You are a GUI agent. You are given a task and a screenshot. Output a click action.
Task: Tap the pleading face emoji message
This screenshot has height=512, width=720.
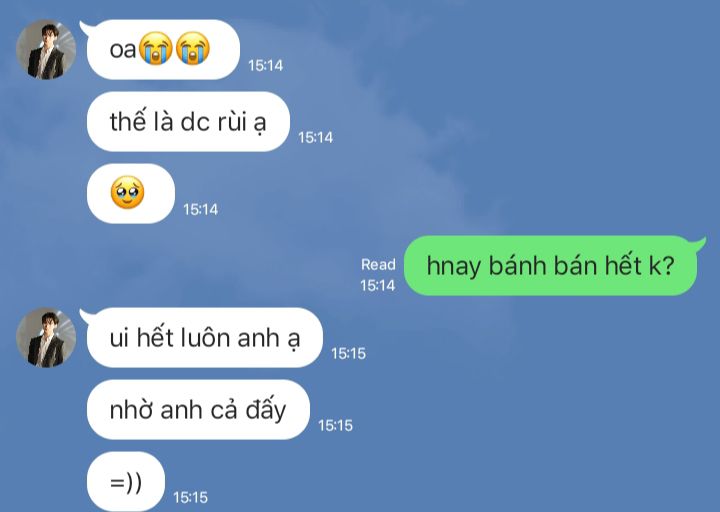pos(131,193)
